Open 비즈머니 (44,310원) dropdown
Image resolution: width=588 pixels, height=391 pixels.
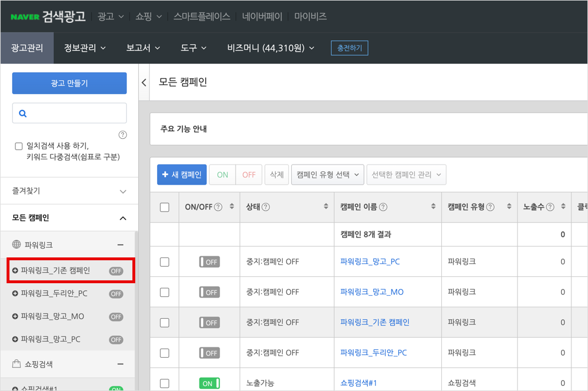click(271, 48)
